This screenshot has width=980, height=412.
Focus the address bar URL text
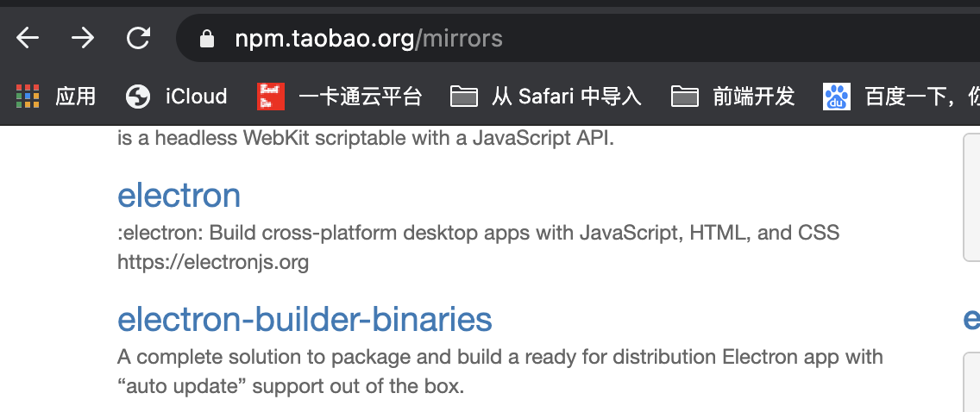coord(368,39)
